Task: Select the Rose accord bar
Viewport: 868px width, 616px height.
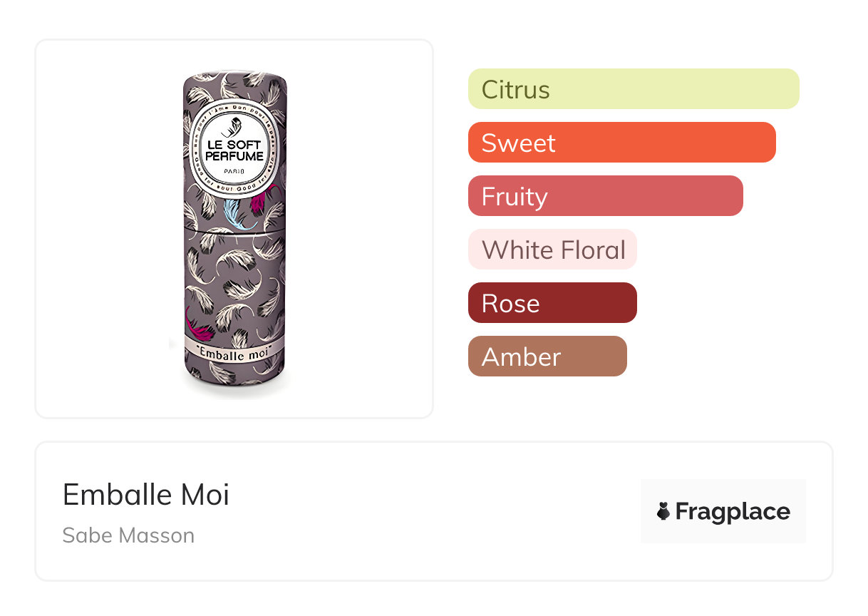Action: 552,303
